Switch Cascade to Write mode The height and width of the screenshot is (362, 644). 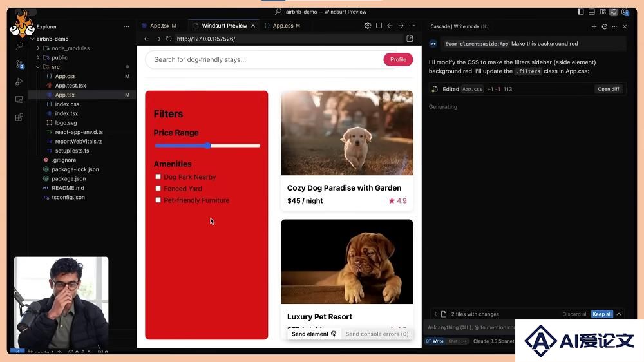435,341
